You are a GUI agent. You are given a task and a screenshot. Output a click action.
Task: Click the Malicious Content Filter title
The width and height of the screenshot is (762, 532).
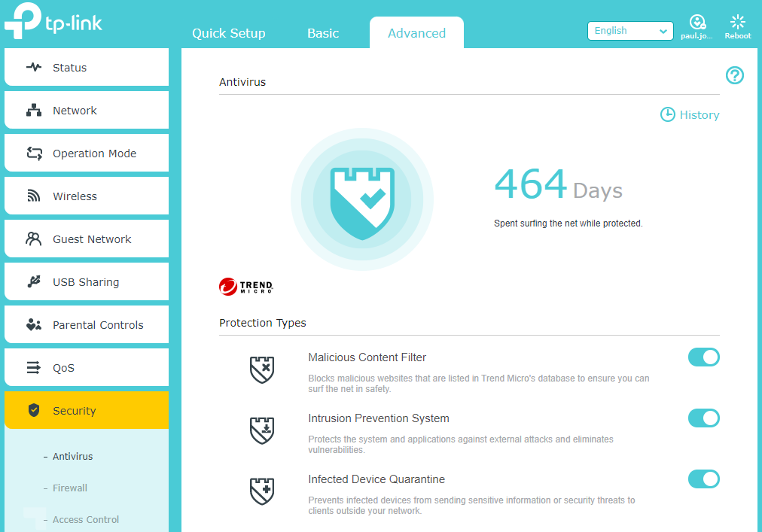point(367,357)
